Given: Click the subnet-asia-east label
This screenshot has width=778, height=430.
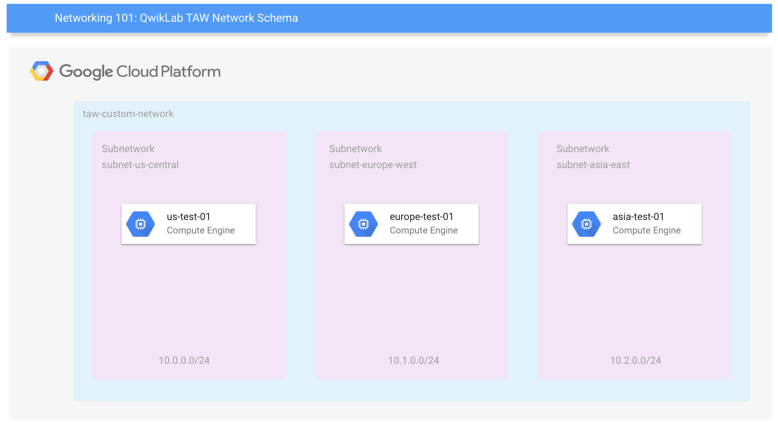Looking at the screenshot, I should pyautogui.click(x=593, y=165).
